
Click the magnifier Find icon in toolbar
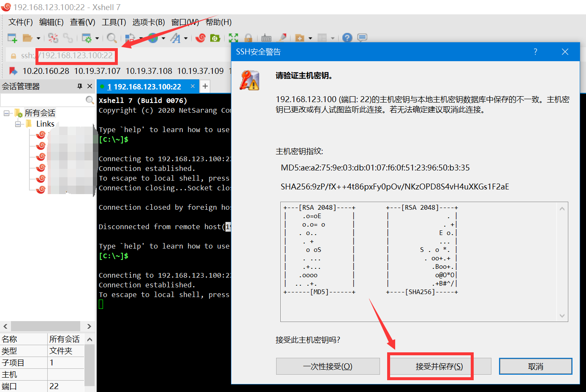[x=112, y=38]
